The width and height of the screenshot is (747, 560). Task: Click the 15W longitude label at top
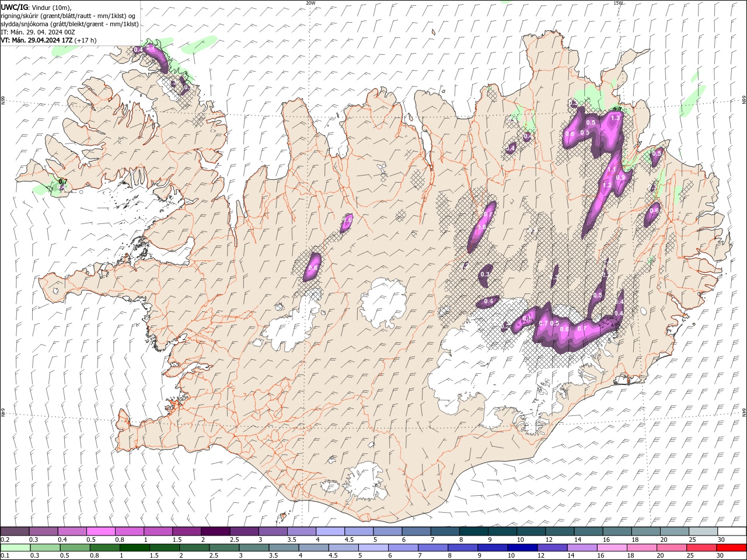[618, 3]
